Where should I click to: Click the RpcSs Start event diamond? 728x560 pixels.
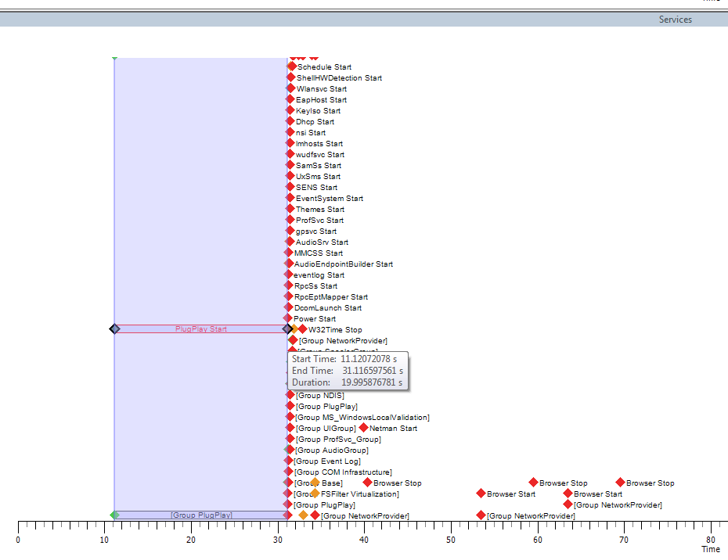pos(288,285)
